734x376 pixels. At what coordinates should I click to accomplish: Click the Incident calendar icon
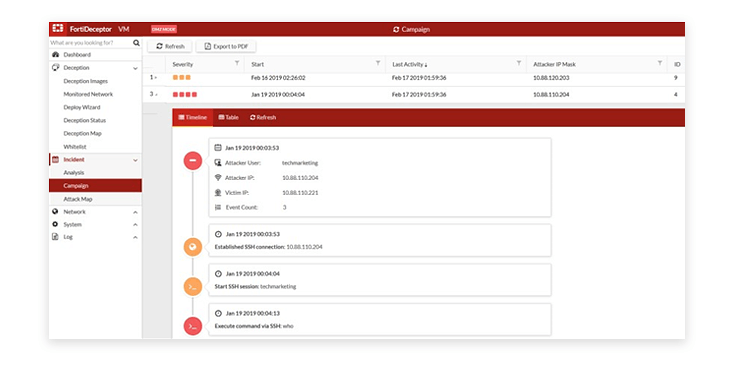pyautogui.click(x=55, y=160)
